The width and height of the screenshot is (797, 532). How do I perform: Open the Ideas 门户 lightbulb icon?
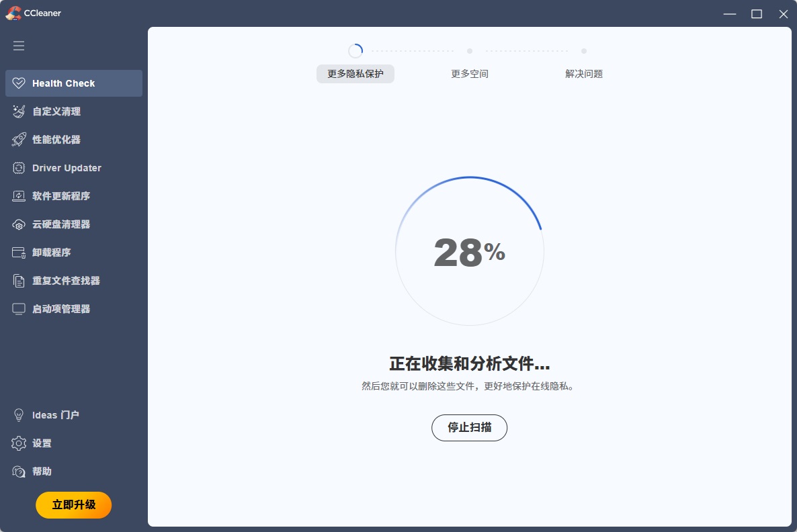(19, 415)
